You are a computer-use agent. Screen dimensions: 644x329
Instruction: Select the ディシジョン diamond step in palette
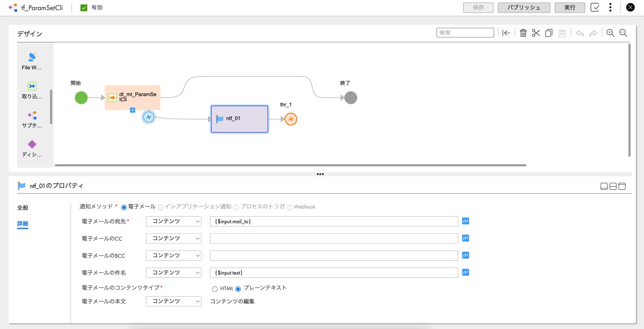tap(31, 148)
